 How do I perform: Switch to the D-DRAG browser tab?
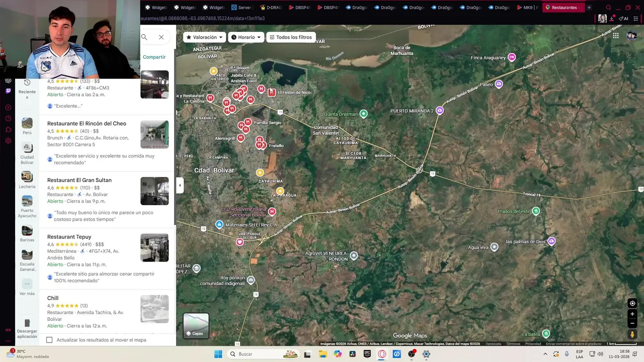270,8
